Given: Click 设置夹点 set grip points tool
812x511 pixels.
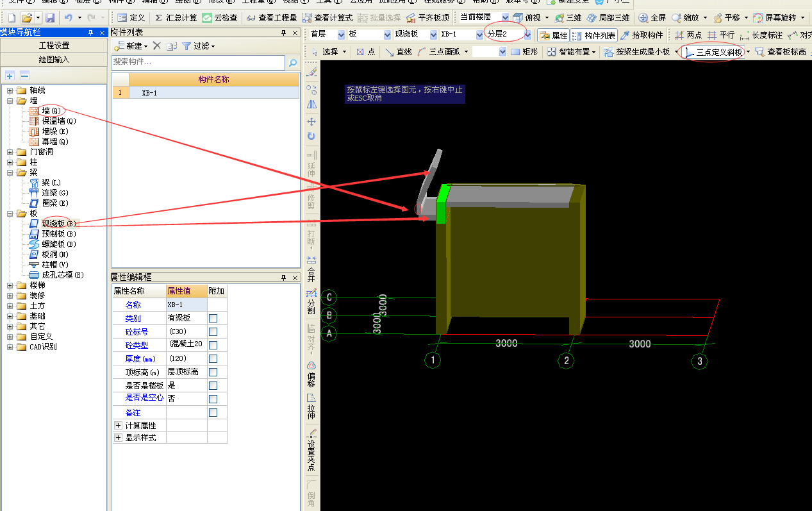Looking at the screenshot, I should (x=311, y=450).
